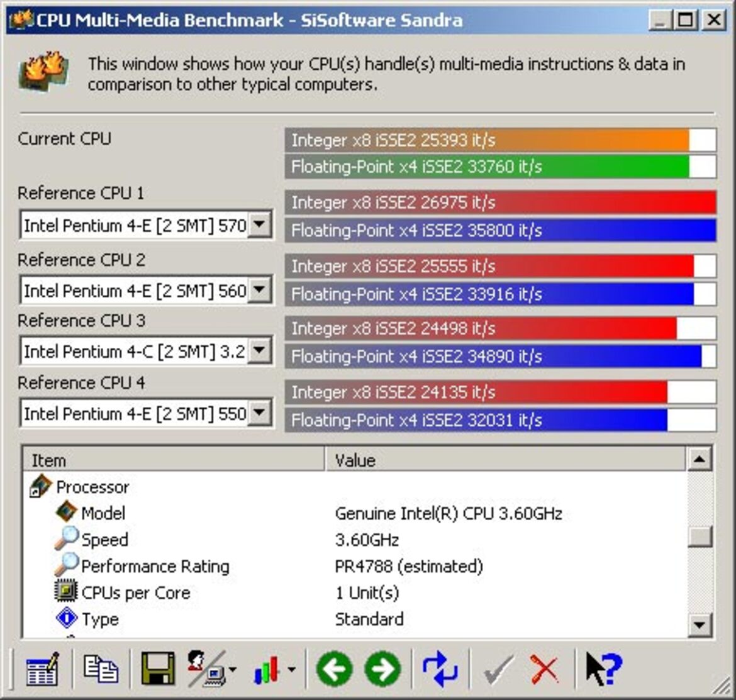Click the value '3.60GHz' in Speed row
736x700 pixels.
(x=367, y=540)
